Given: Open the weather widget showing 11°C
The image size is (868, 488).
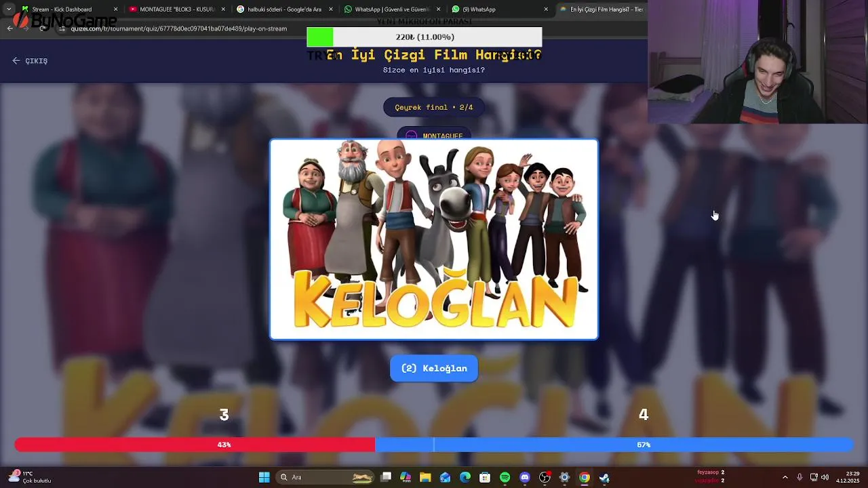Looking at the screenshot, I should tap(30, 477).
